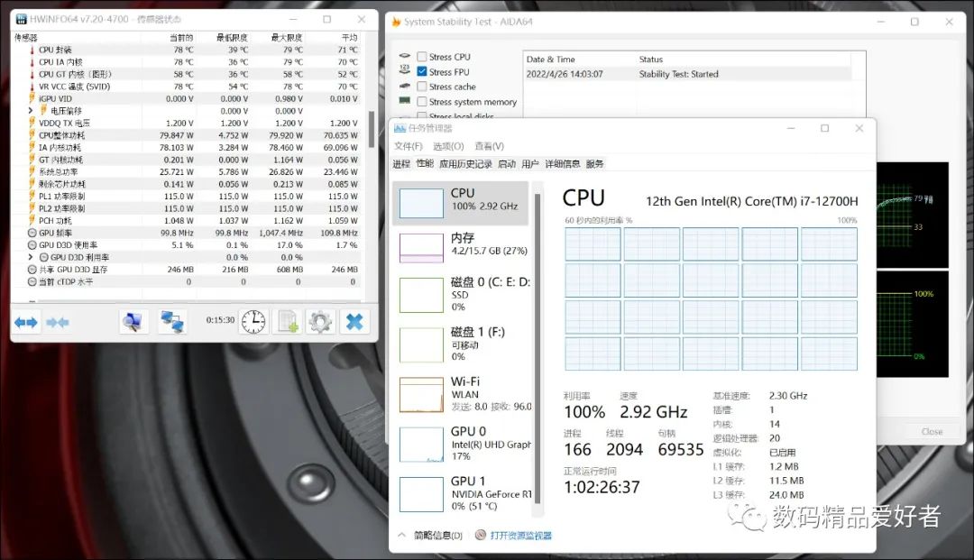Switch to the 用户 tab

530,164
